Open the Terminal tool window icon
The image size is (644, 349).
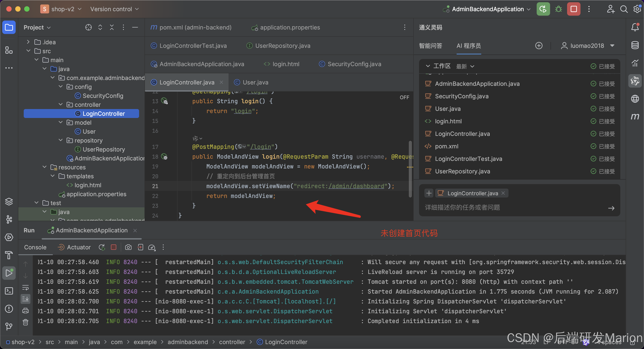[9, 291]
